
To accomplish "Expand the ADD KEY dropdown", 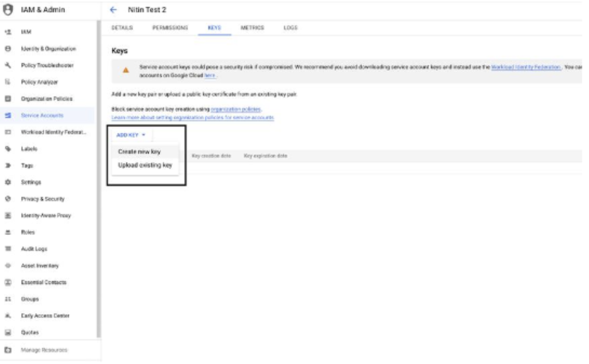I will coord(130,135).
